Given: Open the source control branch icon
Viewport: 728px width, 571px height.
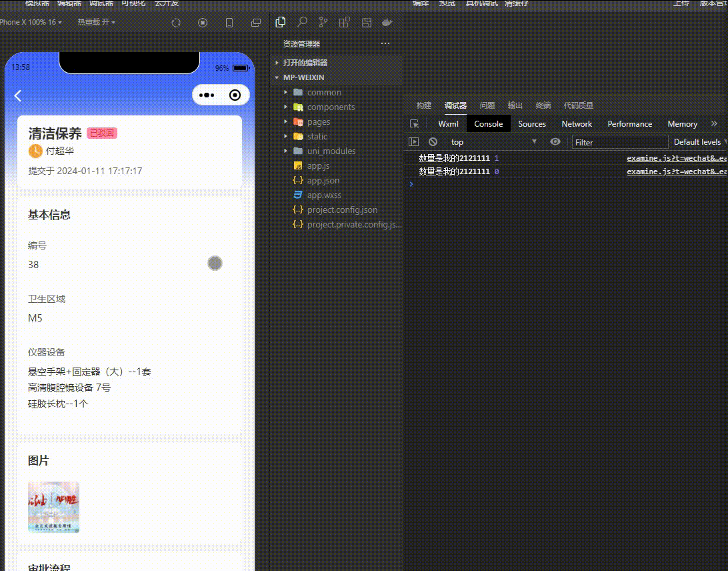Looking at the screenshot, I should pyautogui.click(x=323, y=22).
